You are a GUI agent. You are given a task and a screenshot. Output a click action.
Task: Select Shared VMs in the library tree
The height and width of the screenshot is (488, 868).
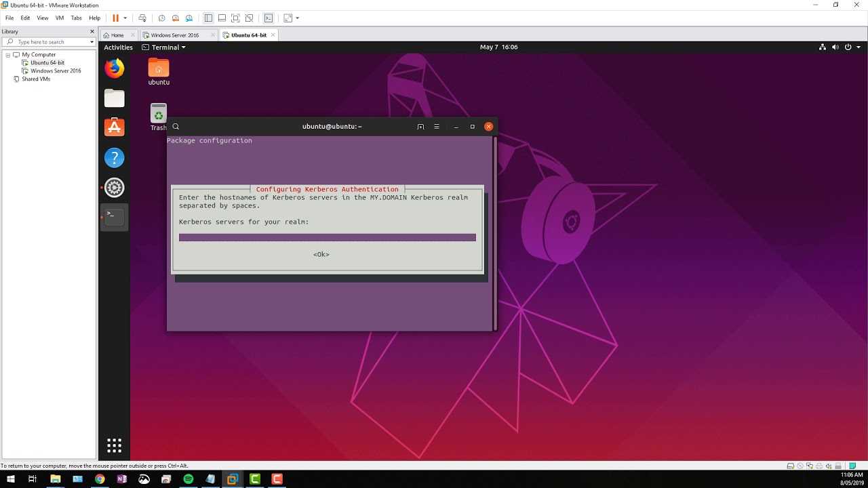(x=36, y=79)
